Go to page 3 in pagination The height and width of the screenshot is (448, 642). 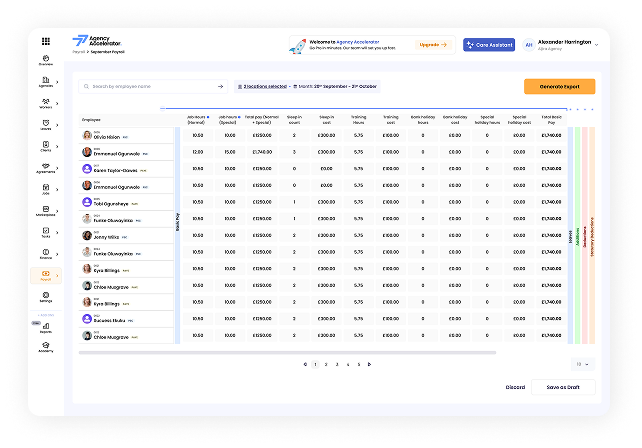pos(336,364)
